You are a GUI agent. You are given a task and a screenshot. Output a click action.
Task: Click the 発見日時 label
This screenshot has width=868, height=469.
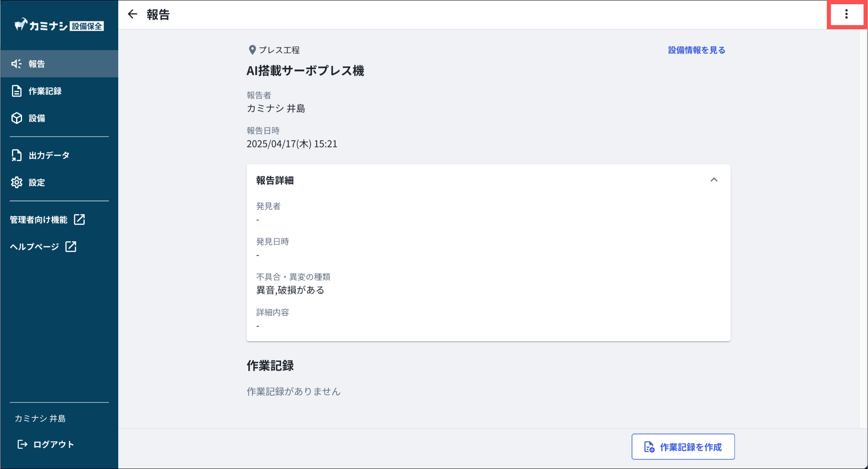[273, 241]
